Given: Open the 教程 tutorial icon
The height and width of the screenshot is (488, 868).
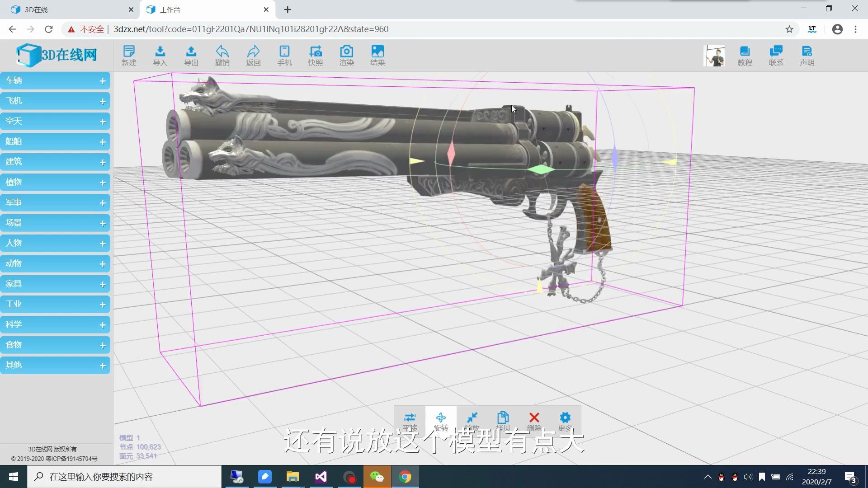Looking at the screenshot, I should click(745, 56).
